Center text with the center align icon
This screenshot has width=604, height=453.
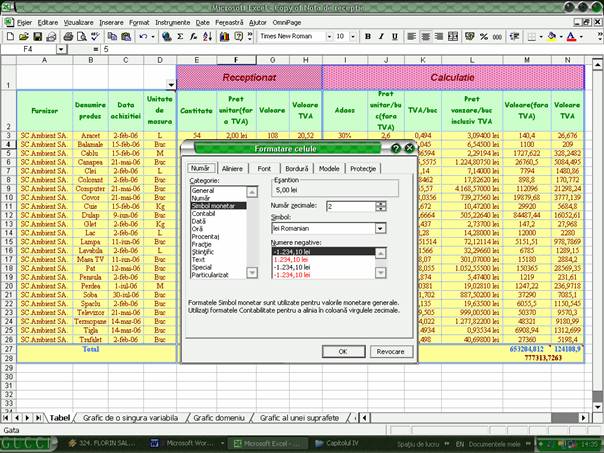point(425,37)
